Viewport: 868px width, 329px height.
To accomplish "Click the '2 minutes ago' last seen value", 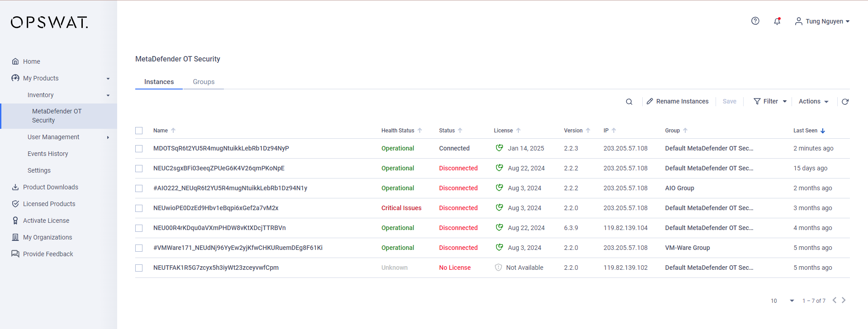I will [813, 148].
